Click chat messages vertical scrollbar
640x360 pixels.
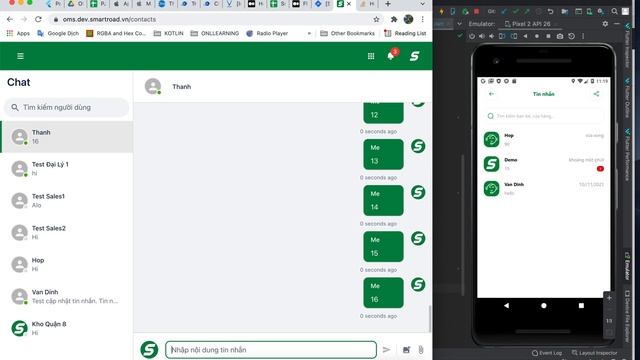coord(429,319)
